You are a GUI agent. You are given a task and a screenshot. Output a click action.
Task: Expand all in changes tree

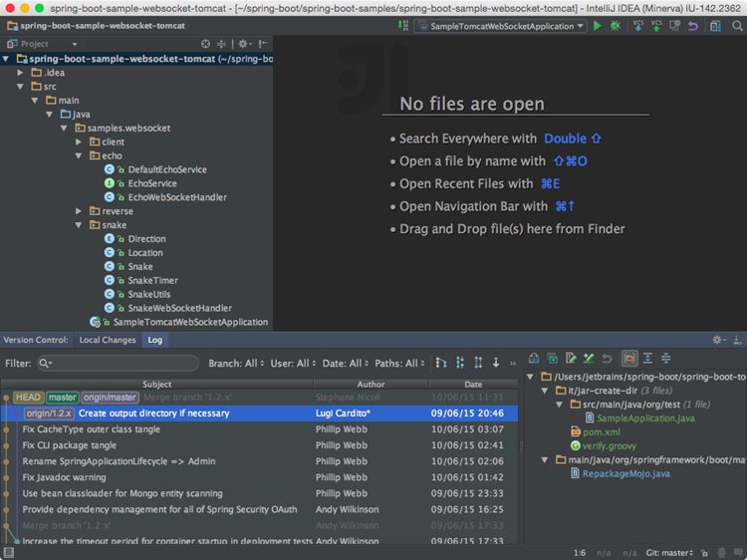647,359
